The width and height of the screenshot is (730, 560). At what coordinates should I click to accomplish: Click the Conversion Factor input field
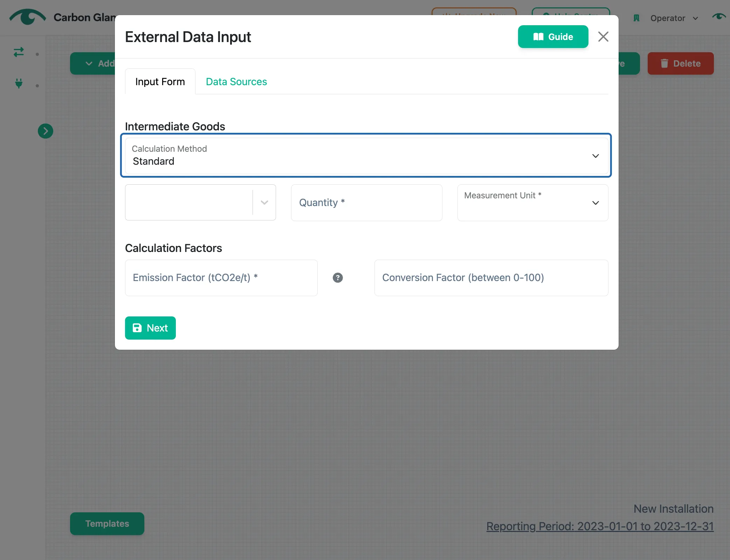491,278
